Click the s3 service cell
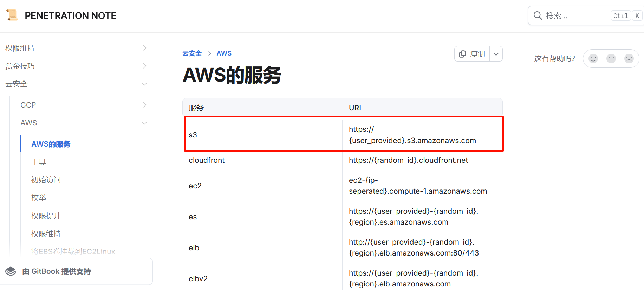 click(x=262, y=135)
